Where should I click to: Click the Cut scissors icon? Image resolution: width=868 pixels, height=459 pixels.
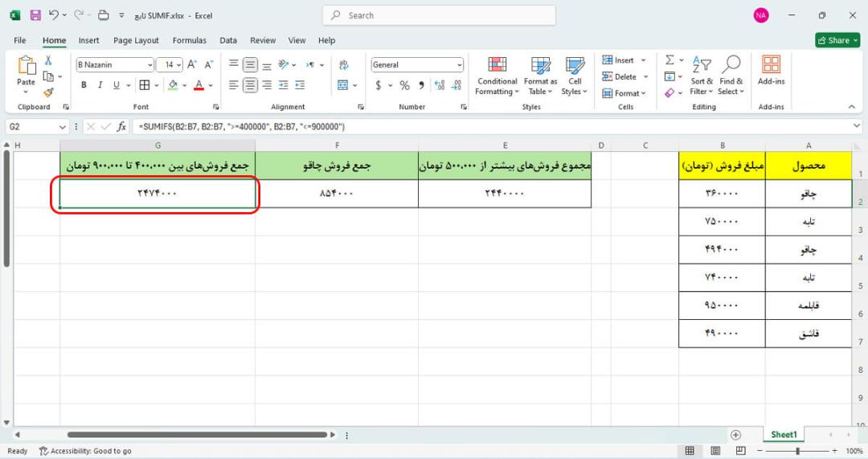(48, 60)
